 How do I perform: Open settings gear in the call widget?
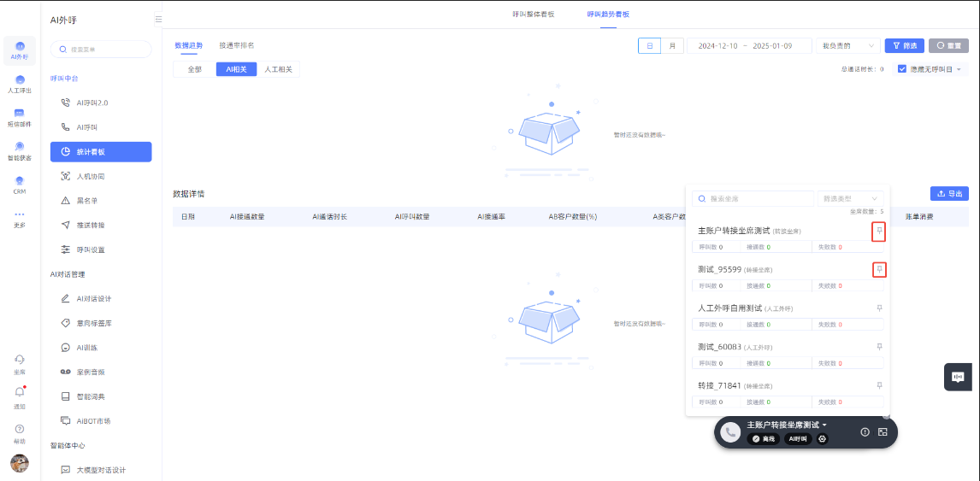(823, 438)
